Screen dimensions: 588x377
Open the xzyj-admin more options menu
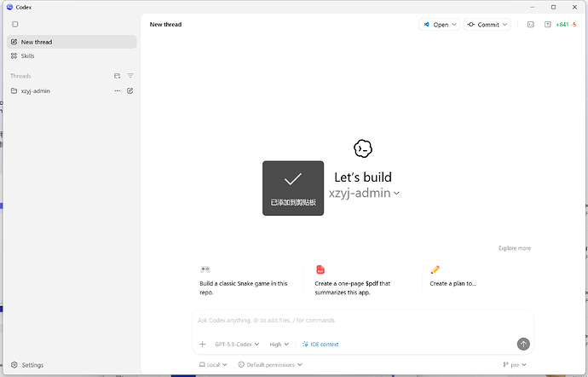[x=118, y=91]
